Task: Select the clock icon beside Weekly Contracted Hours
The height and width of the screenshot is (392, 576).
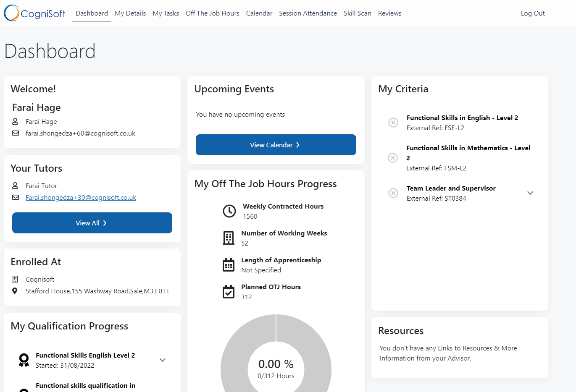Action: point(229,211)
